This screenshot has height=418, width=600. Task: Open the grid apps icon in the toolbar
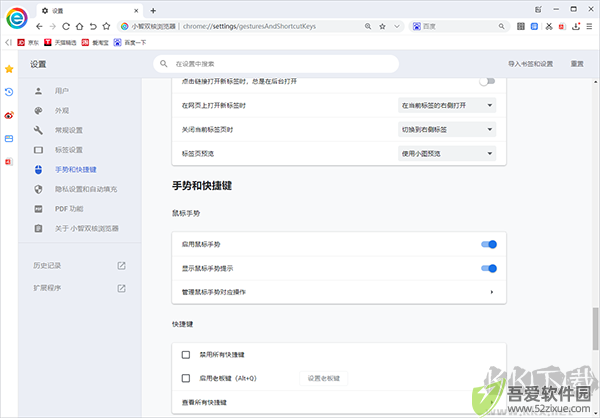pyautogui.click(x=521, y=26)
